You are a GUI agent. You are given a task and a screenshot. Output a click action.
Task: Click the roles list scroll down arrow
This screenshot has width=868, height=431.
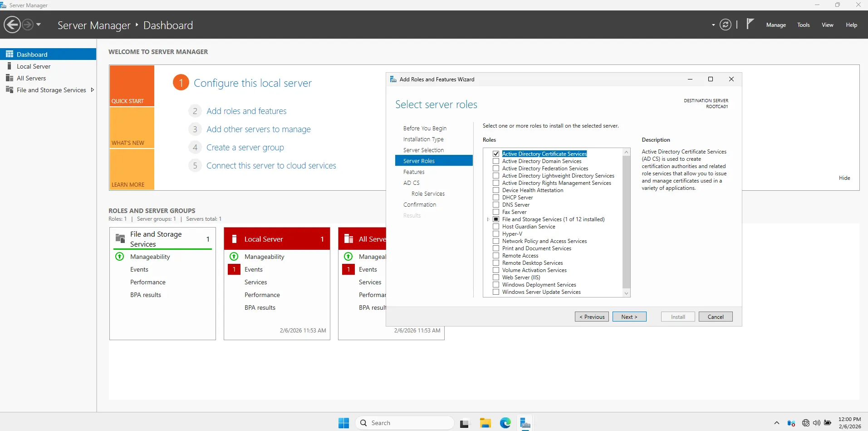[627, 293]
